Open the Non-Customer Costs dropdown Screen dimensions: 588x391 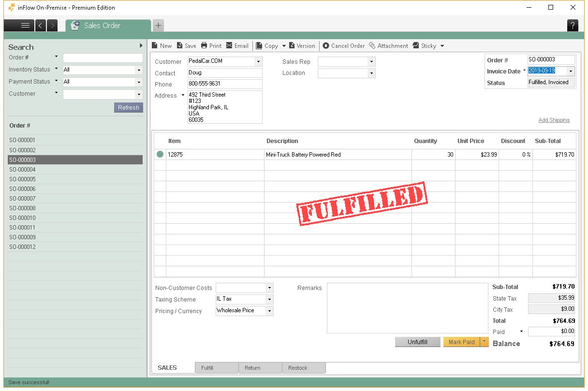269,288
